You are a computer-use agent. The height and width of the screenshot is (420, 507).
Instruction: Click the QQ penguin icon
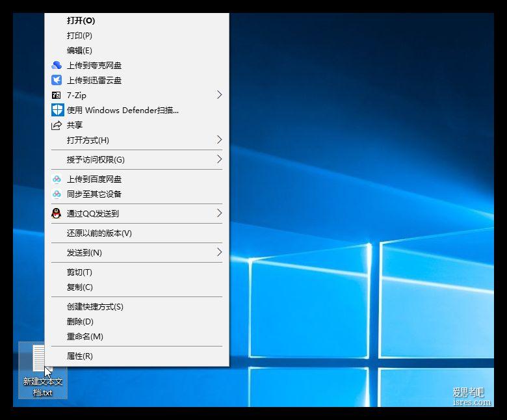tap(57, 213)
